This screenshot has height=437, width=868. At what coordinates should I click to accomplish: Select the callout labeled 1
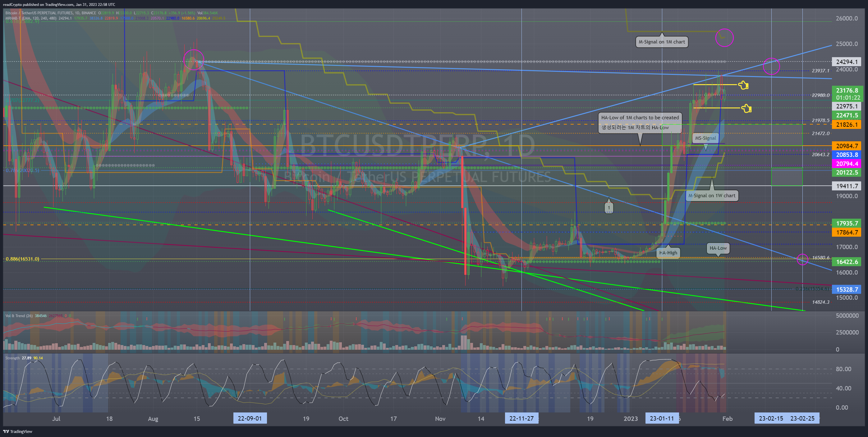pos(609,207)
